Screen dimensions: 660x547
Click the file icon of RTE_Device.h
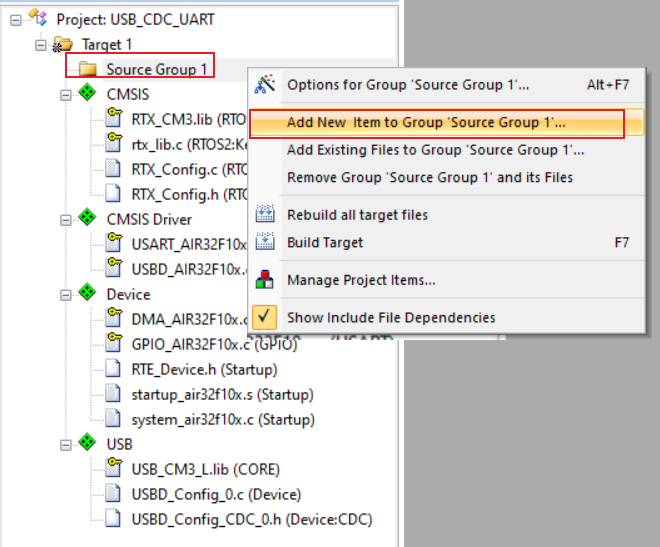pos(113,369)
